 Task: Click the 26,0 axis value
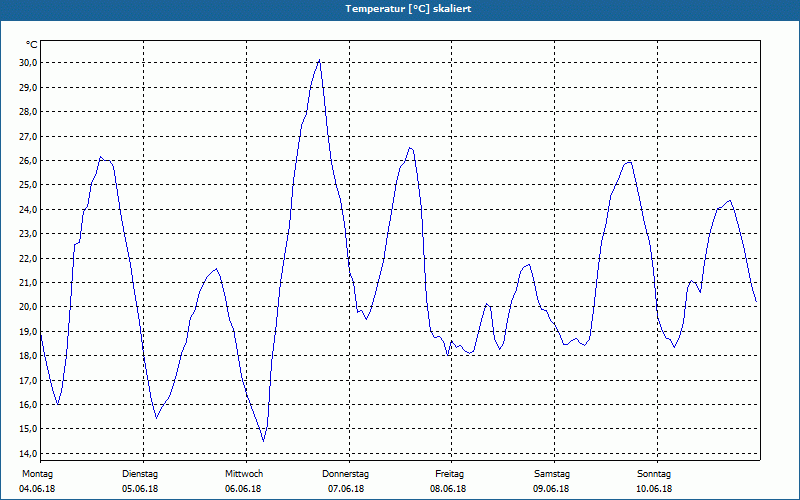(x=28, y=160)
